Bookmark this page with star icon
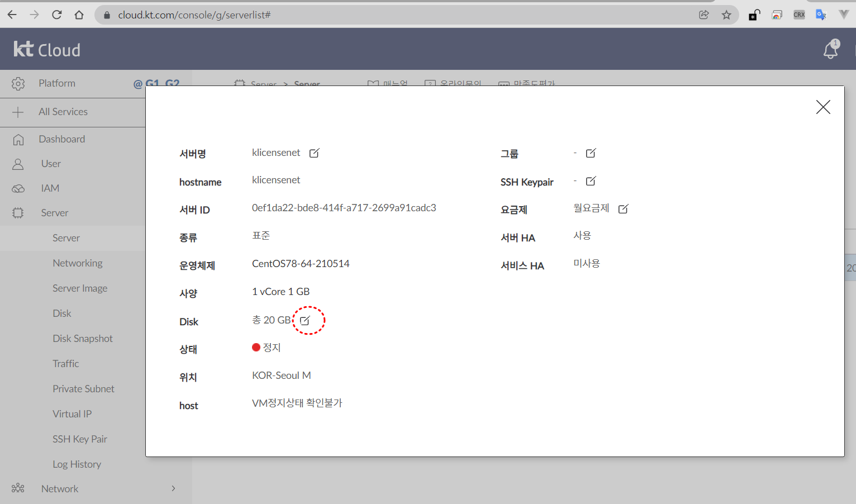Screen dimensions: 856x504 click(726, 15)
